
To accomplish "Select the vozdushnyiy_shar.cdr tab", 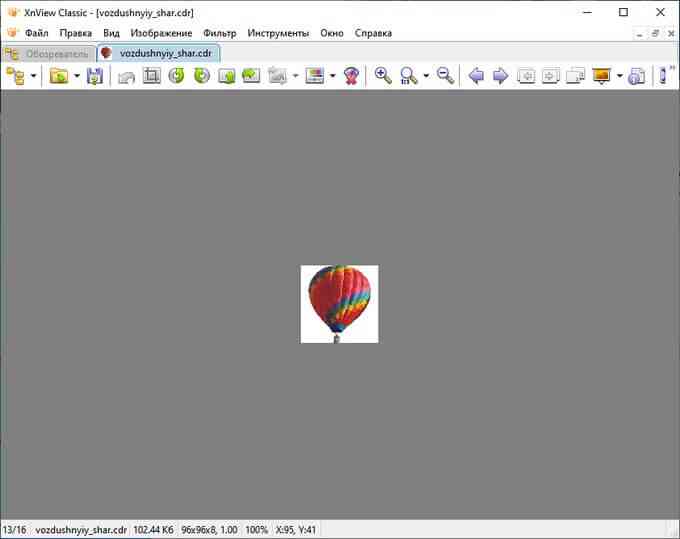I will pos(159,53).
